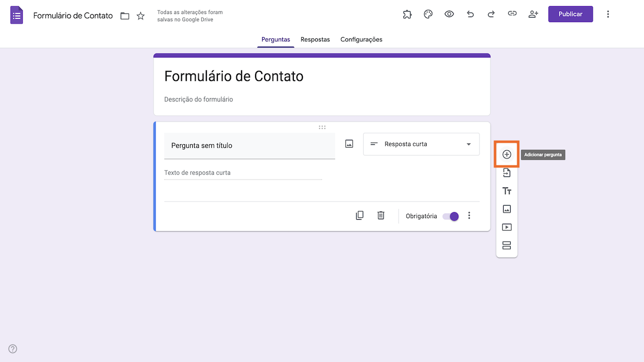This screenshot has height=362, width=644.
Task: Duplicate the current question
Action: 360,216
